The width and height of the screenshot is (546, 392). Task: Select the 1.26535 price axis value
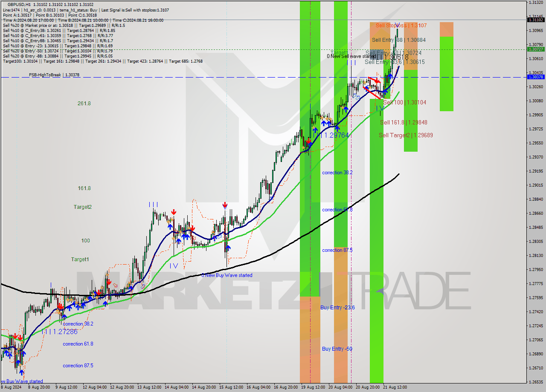point(536,382)
